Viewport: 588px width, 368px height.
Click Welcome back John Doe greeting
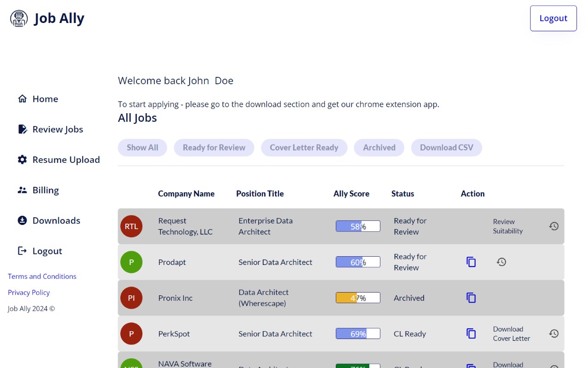pyautogui.click(x=175, y=81)
